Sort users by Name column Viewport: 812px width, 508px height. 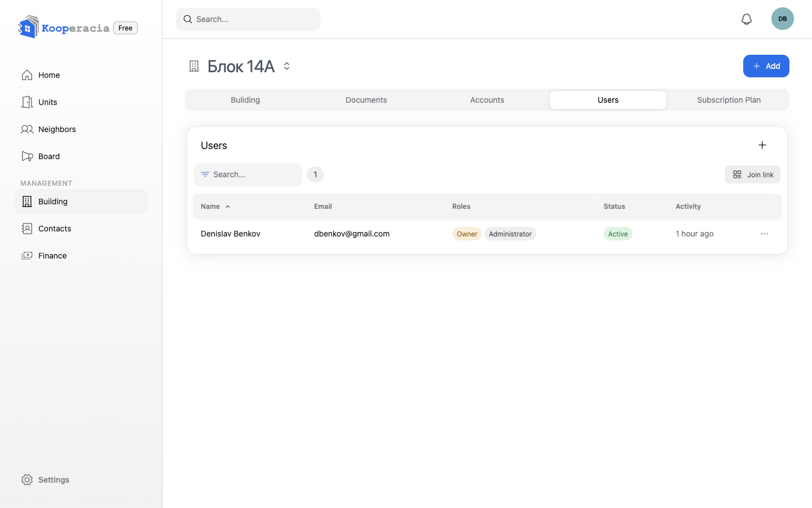point(215,207)
